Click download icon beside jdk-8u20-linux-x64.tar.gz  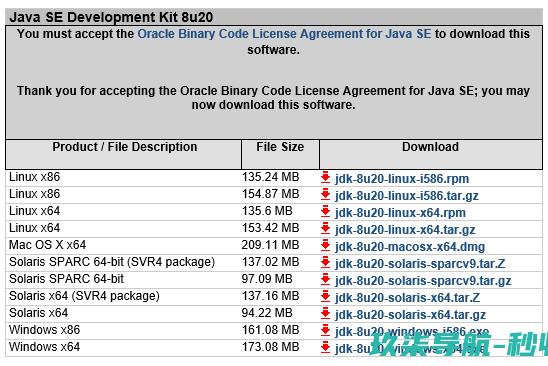click(x=325, y=228)
